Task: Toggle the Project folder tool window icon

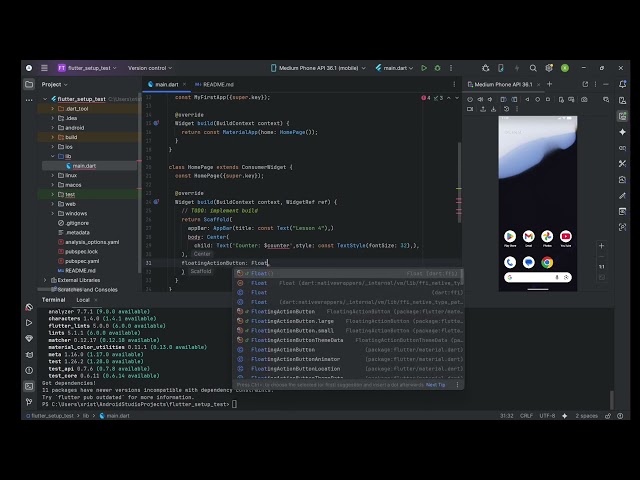Action: 29,84
